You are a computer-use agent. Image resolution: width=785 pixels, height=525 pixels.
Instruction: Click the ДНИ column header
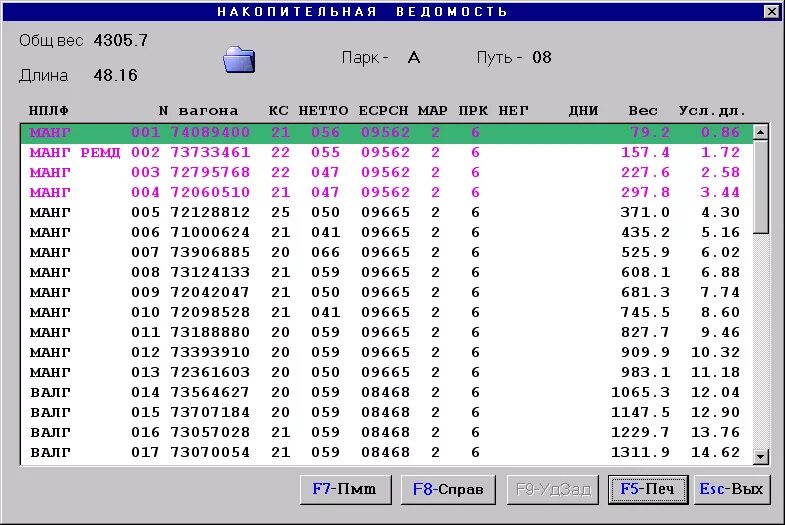pos(583,111)
